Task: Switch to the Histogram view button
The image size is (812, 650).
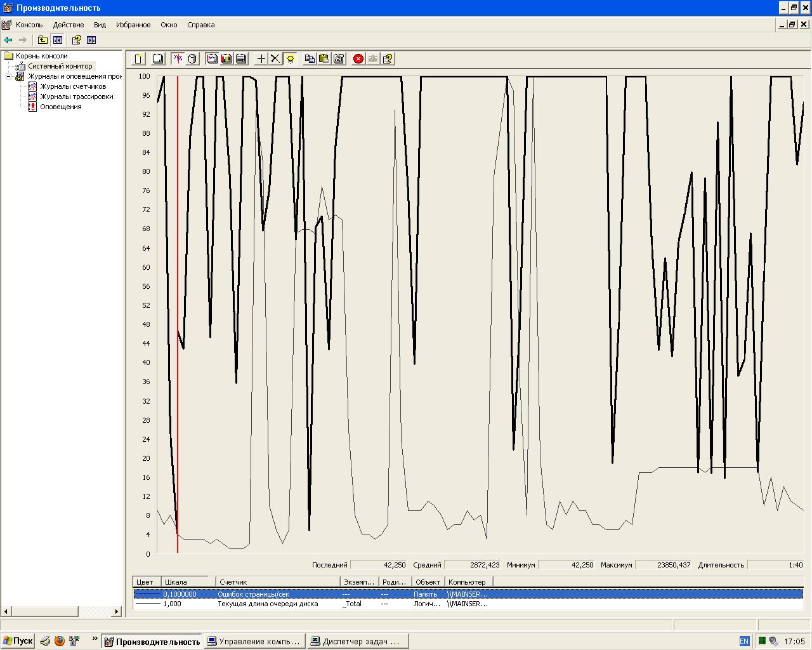Action: tap(226, 59)
